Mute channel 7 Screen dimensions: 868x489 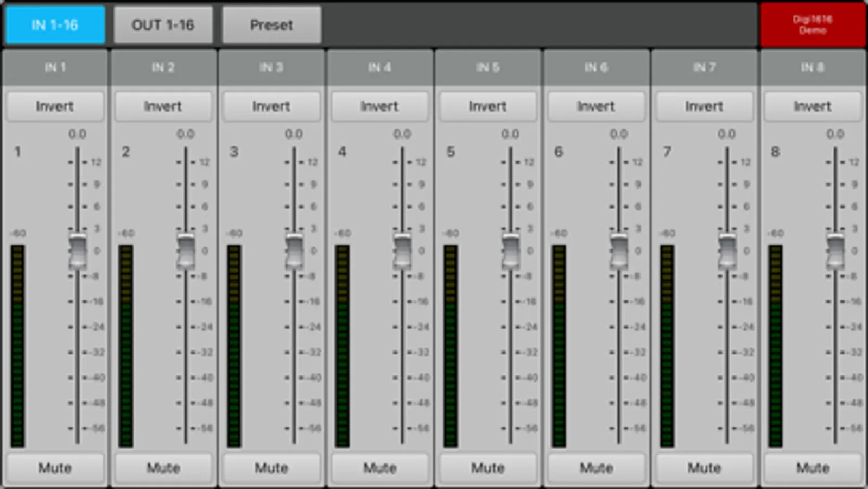coord(704,468)
